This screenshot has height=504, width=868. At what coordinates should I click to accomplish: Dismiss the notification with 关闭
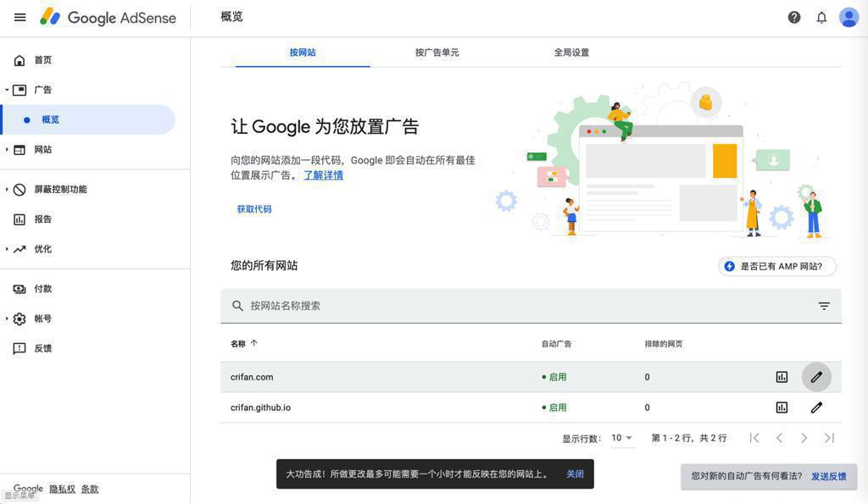[575, 474]
